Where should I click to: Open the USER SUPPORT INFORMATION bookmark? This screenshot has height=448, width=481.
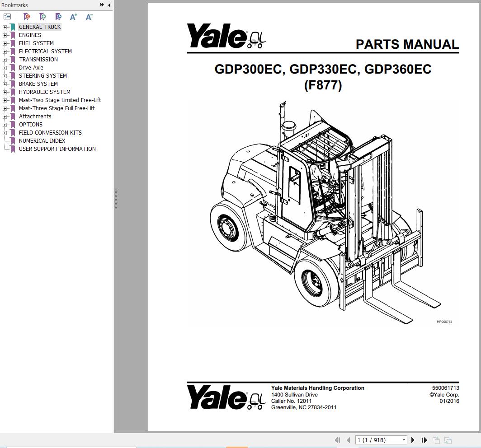(x=57, y=149)
